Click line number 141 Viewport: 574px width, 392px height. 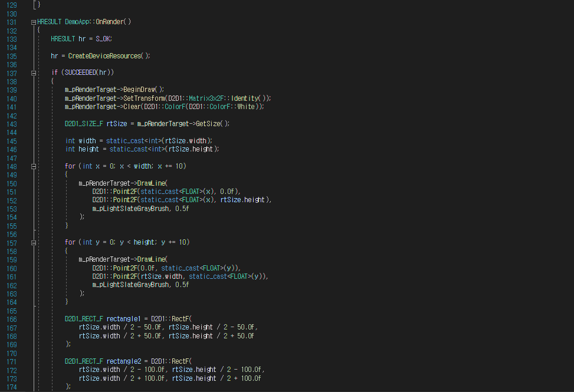12,107
